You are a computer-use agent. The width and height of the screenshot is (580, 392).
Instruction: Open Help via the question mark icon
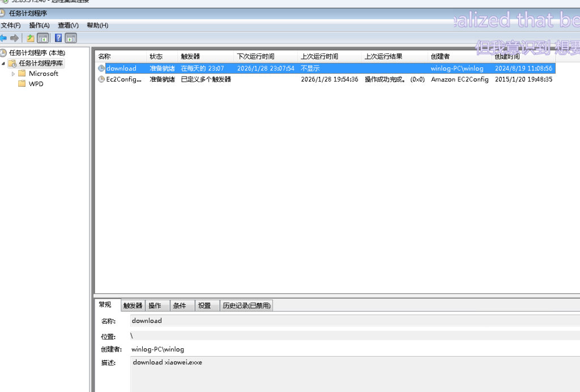point(58,38)
